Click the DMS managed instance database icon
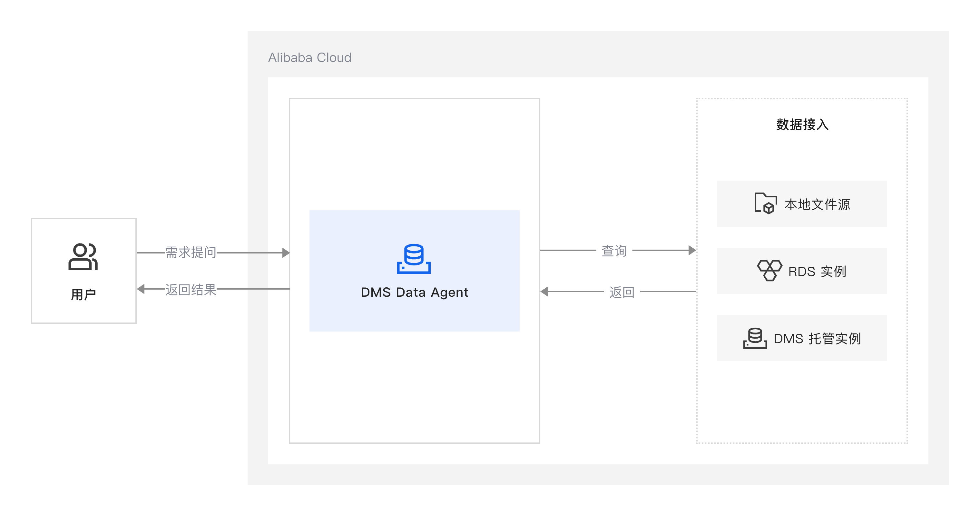Viewport: 980px width, 516px height. pyautogui.click(x=755, y=338)
